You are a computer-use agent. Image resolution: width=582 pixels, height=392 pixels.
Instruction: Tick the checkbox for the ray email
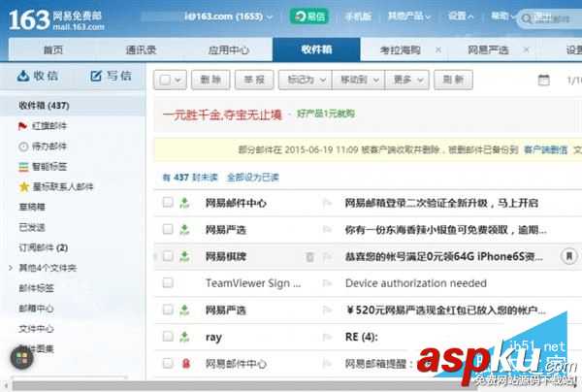(x=168, y=336)
